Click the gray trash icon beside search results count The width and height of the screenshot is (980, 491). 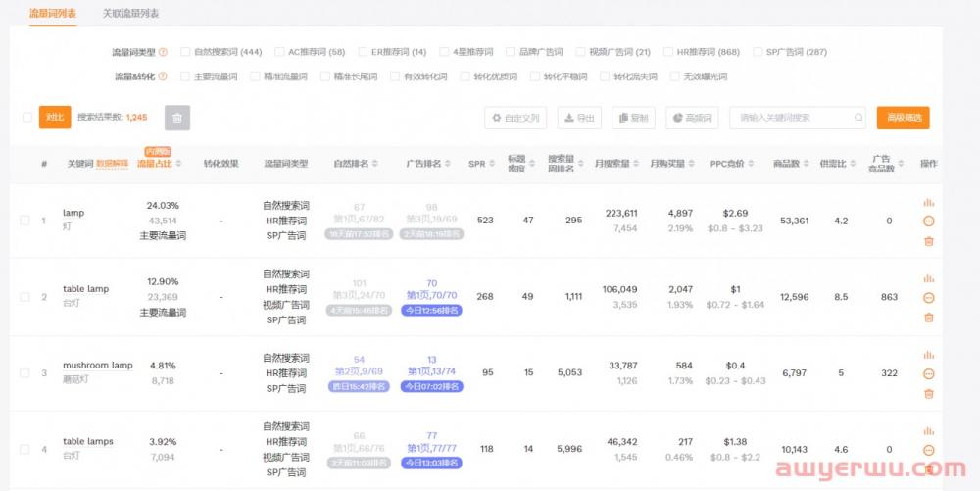click(177, 118)
